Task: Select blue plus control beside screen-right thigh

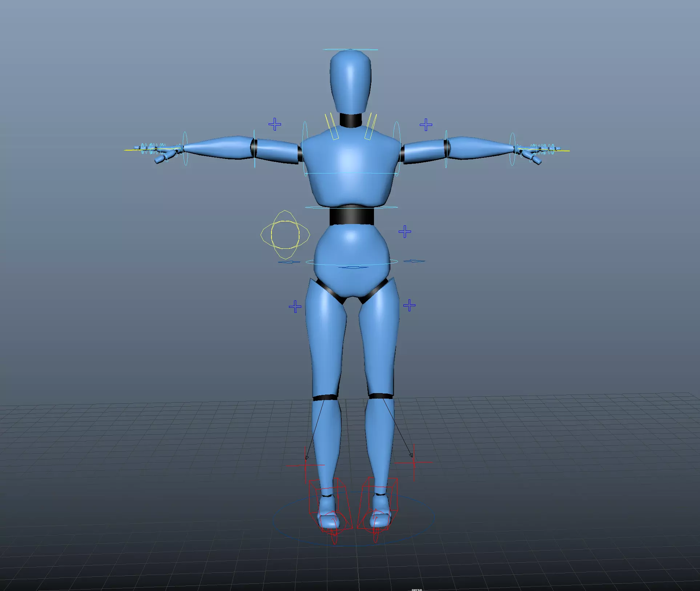Action: pos(410,305)
